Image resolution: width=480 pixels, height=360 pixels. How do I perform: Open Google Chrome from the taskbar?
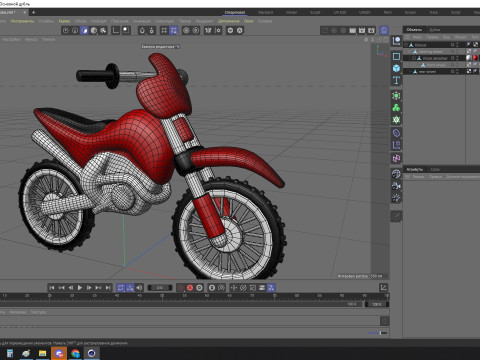coord(75,353)
